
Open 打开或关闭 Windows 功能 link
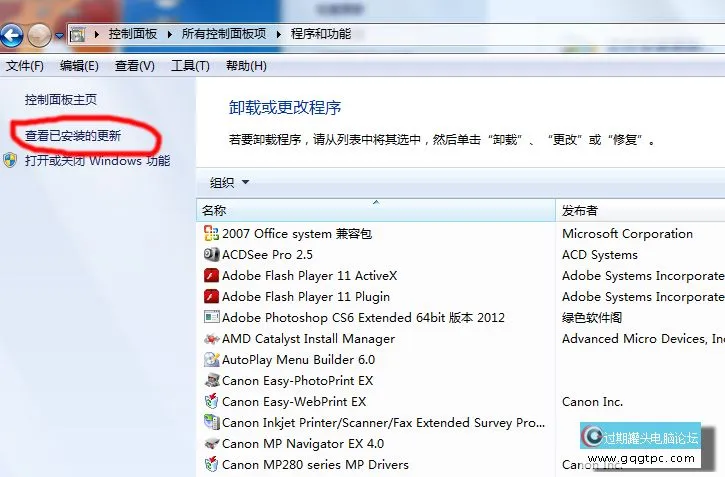[x=97, y=161]
